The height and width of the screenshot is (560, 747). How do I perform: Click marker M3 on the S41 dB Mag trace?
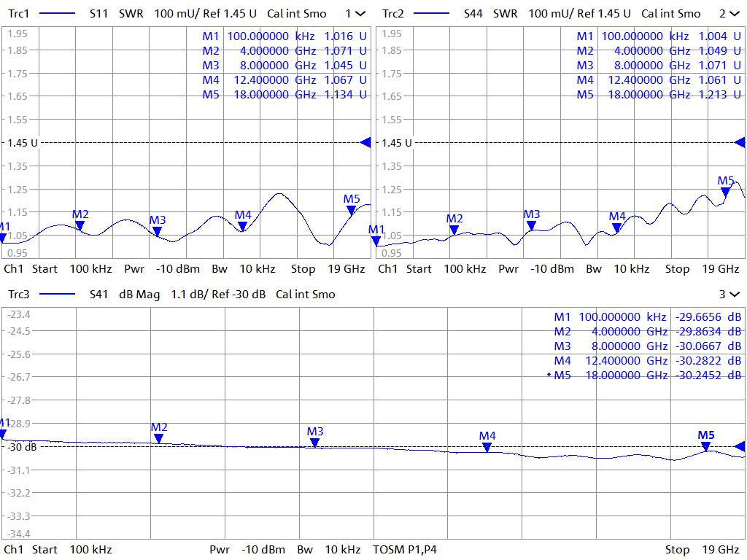pos(315,443)
